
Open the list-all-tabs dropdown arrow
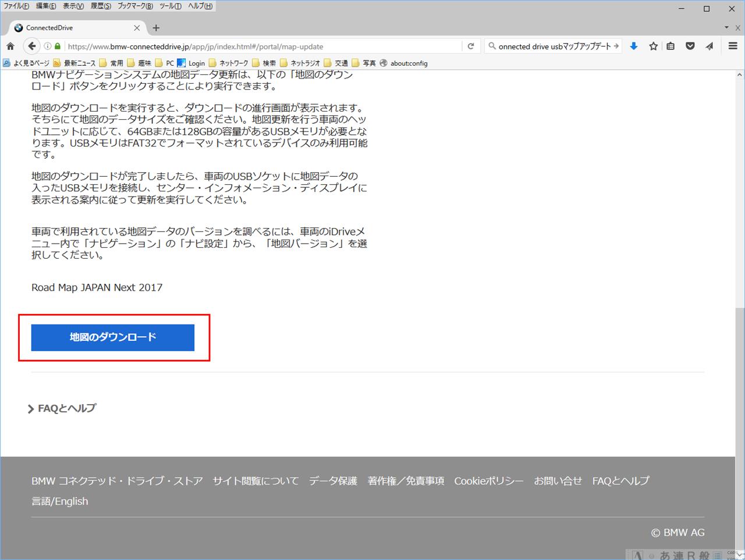click(x=726, y=27)
